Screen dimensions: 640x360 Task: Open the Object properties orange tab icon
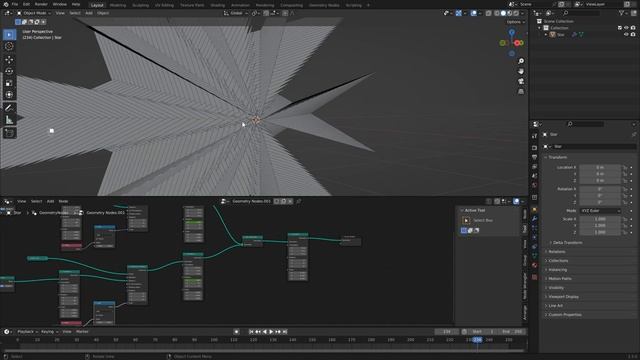tap(534, 210)
